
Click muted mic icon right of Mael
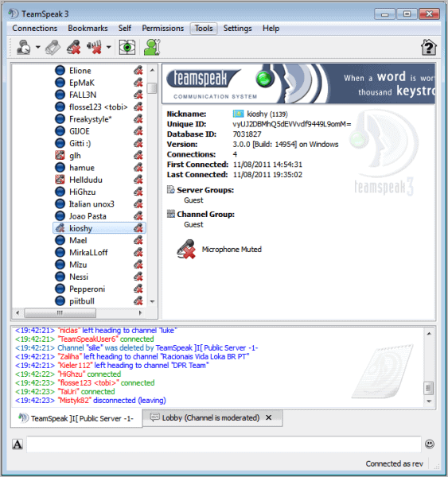coord(138,240)
